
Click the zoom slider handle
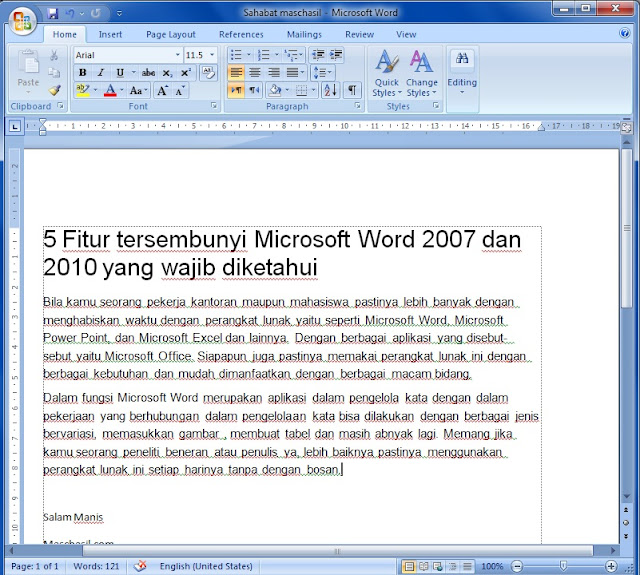point(563,566)
